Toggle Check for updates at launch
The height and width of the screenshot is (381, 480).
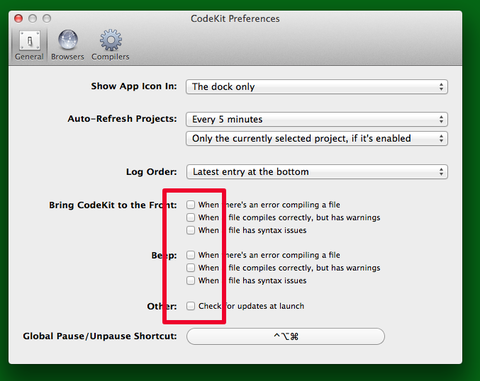click(x=191, y=306)
